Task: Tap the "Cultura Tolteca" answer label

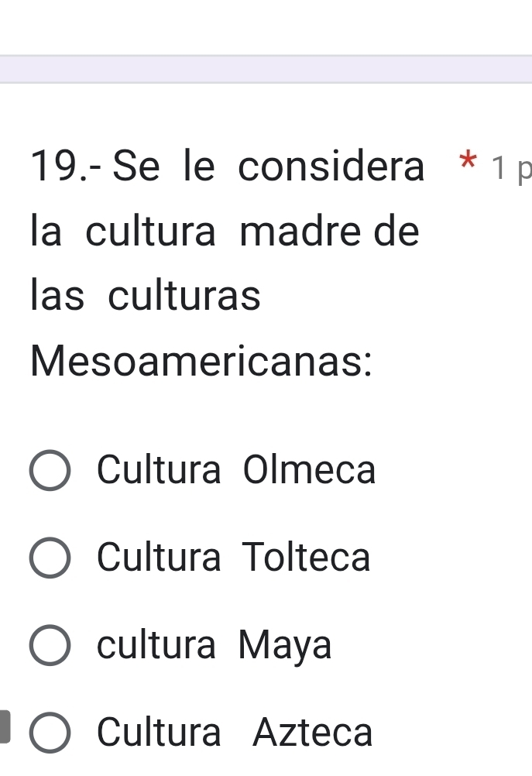Action: pos(234,558)
